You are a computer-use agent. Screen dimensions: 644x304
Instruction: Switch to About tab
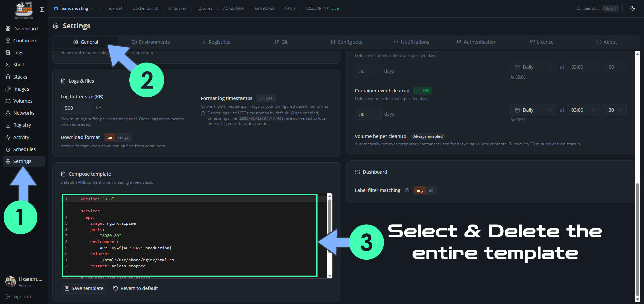point(606,42)
